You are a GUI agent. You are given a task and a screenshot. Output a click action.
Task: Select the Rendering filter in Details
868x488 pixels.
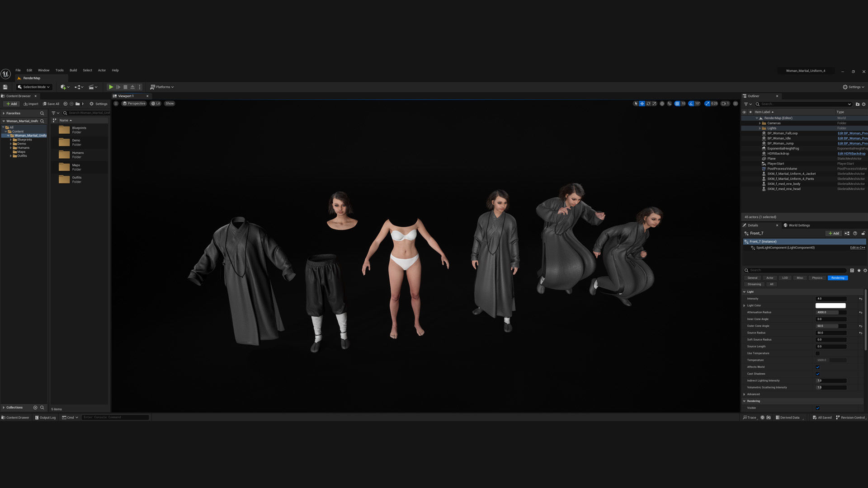[x=838, y=277]
